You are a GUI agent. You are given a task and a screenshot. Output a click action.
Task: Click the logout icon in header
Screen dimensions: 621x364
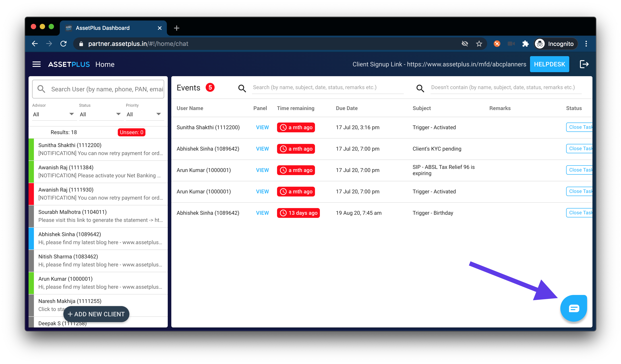(584, 64)
